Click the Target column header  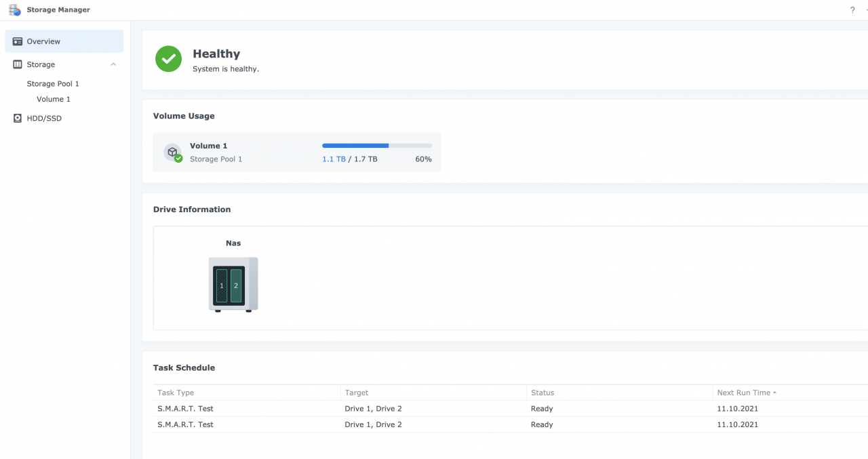click(x=356, y=393)
